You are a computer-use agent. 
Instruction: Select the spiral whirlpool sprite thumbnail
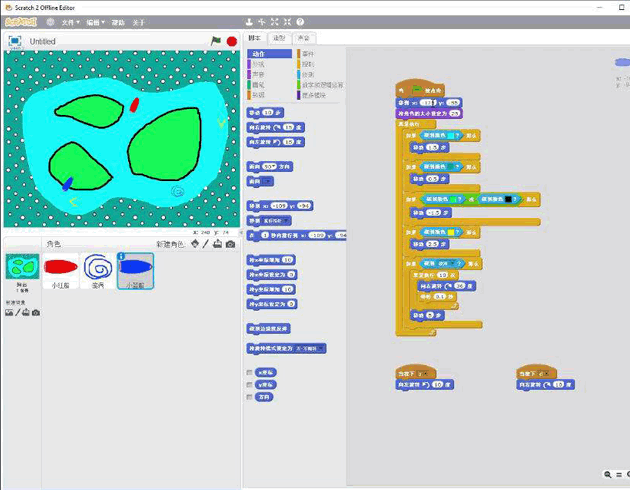(98, 271)
